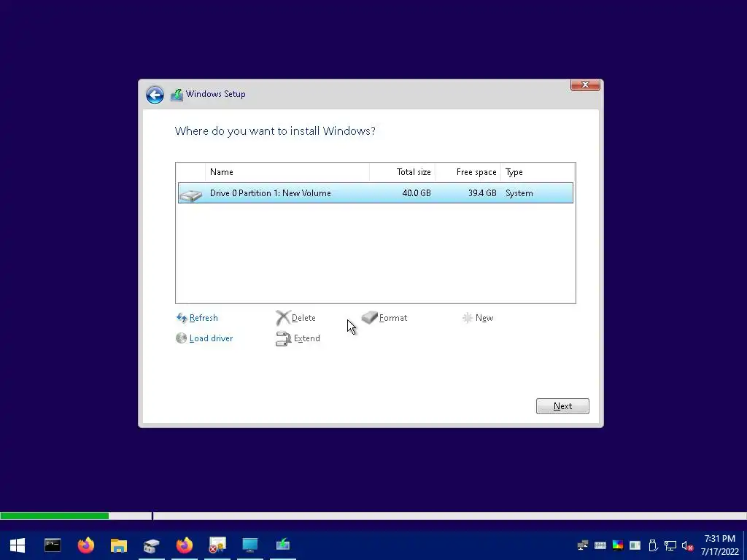
Task: Click the Delete X icon
Action: [283, 318]
